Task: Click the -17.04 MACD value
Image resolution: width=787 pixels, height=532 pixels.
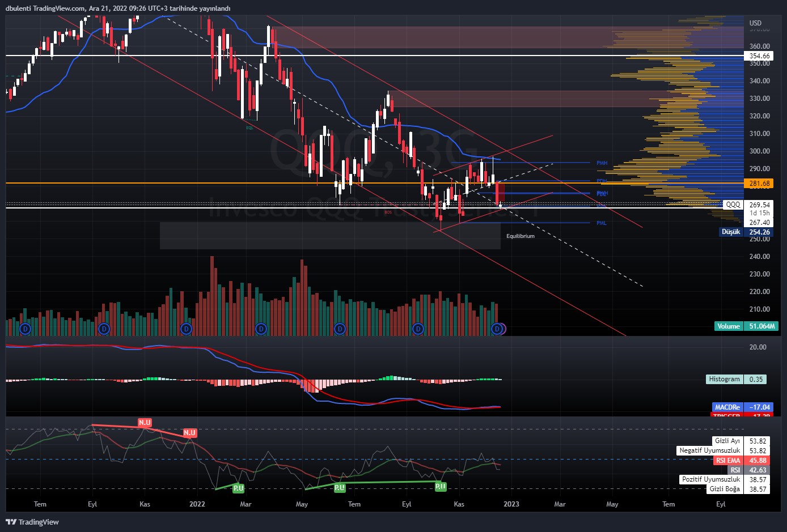Action: pyautogui.click(x=759, y=407)
